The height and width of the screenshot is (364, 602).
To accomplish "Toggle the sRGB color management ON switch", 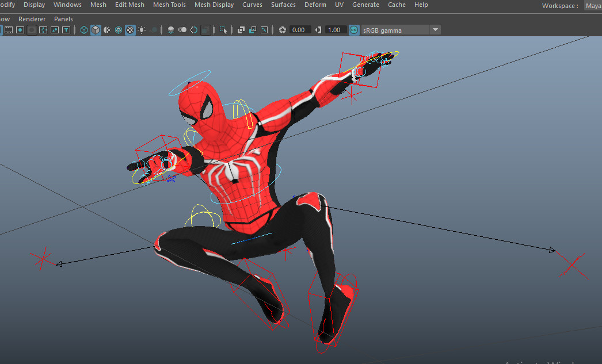I will click(x=353, y=29).
